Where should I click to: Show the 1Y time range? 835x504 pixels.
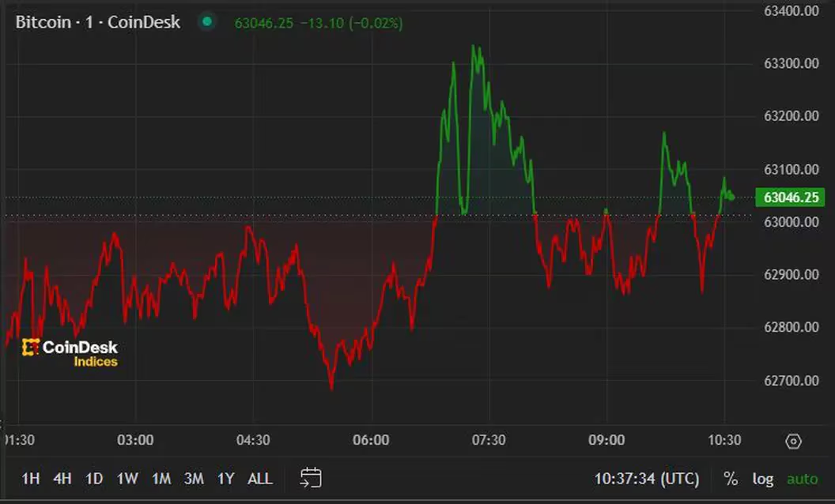pyautogui.click(x=226, y=479)
